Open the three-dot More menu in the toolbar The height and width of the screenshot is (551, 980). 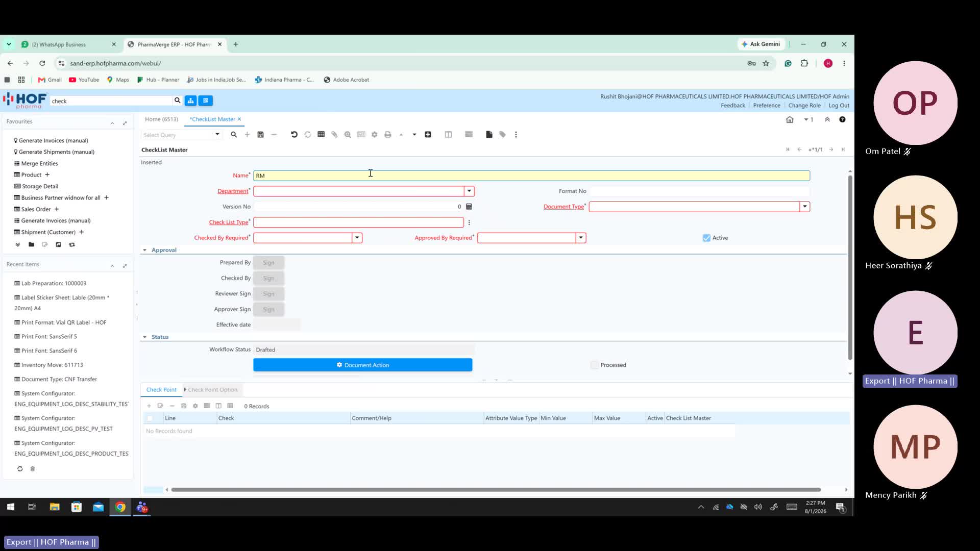coord(516,135)
